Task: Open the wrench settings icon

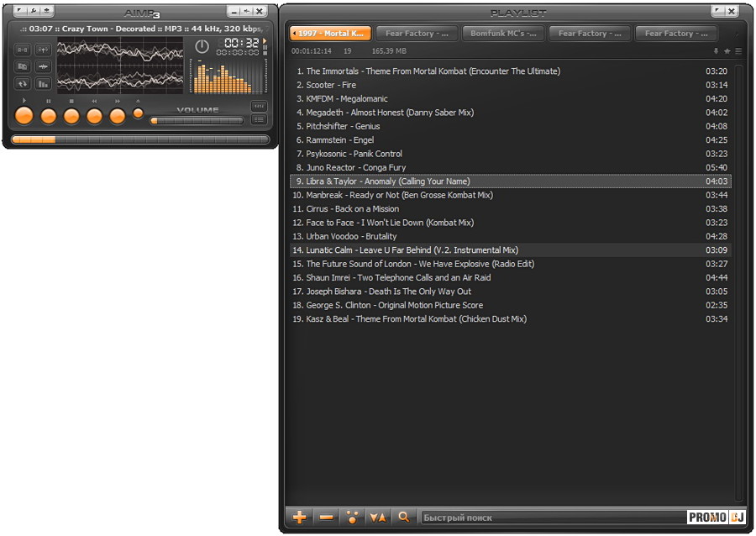Action: click(x=34, y=11)
